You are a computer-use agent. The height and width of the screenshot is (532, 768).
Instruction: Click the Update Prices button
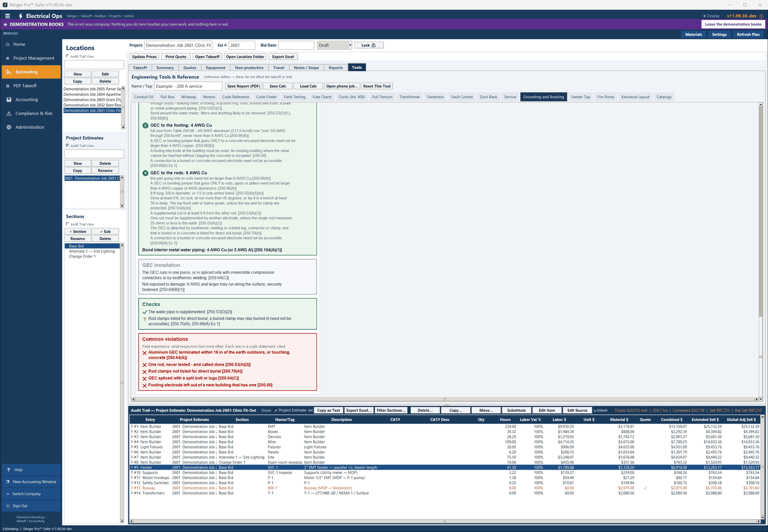(x=144, y=57)
